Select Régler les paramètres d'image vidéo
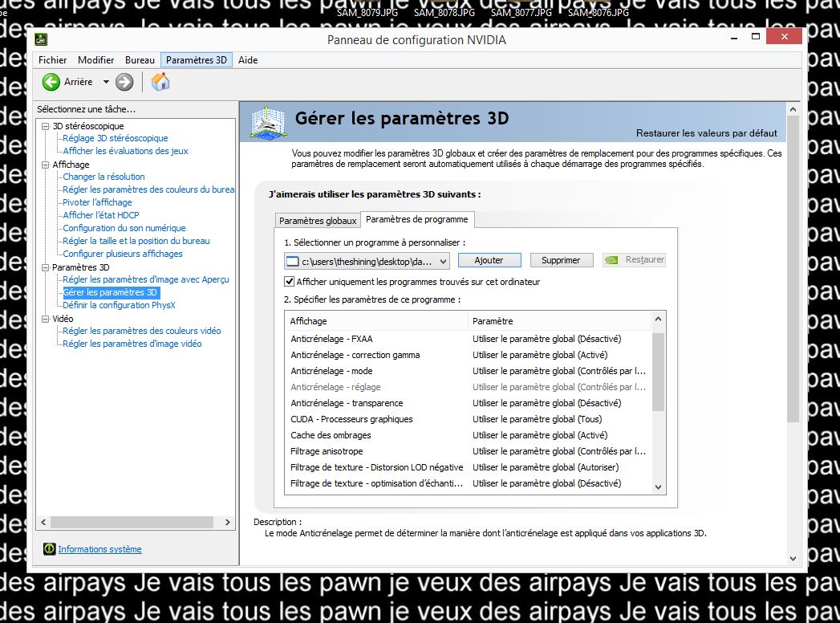This screenshot has width=840, height=623. click(132, 344)
